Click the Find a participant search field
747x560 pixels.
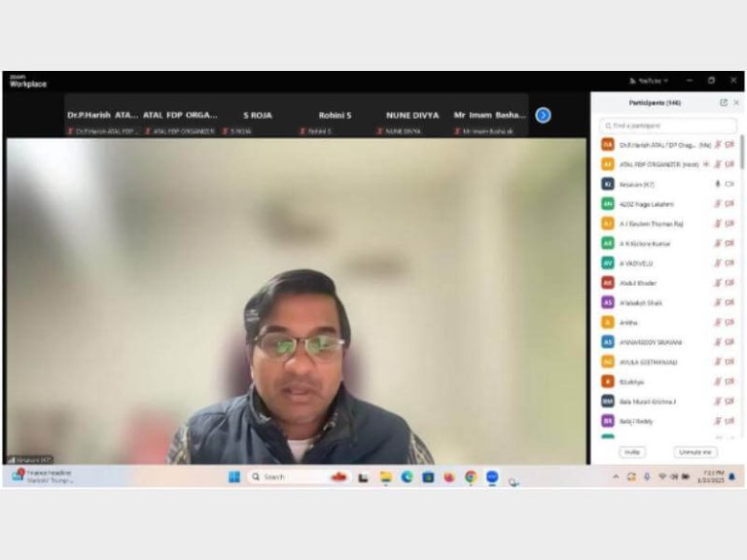(669, 125)
